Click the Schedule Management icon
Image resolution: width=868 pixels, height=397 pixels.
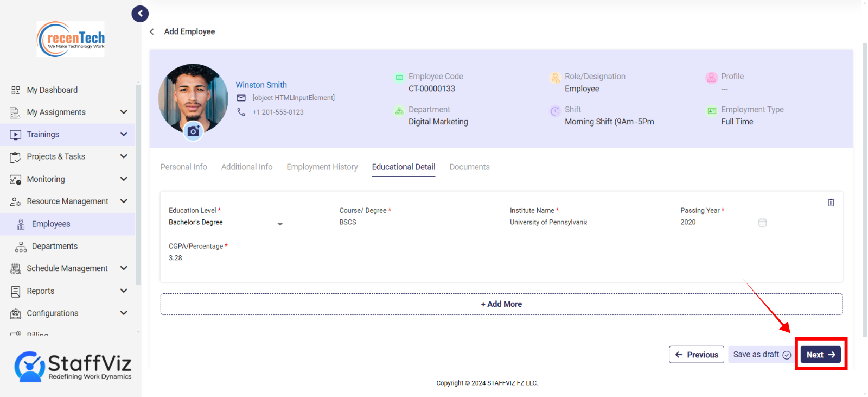point(15,268)
